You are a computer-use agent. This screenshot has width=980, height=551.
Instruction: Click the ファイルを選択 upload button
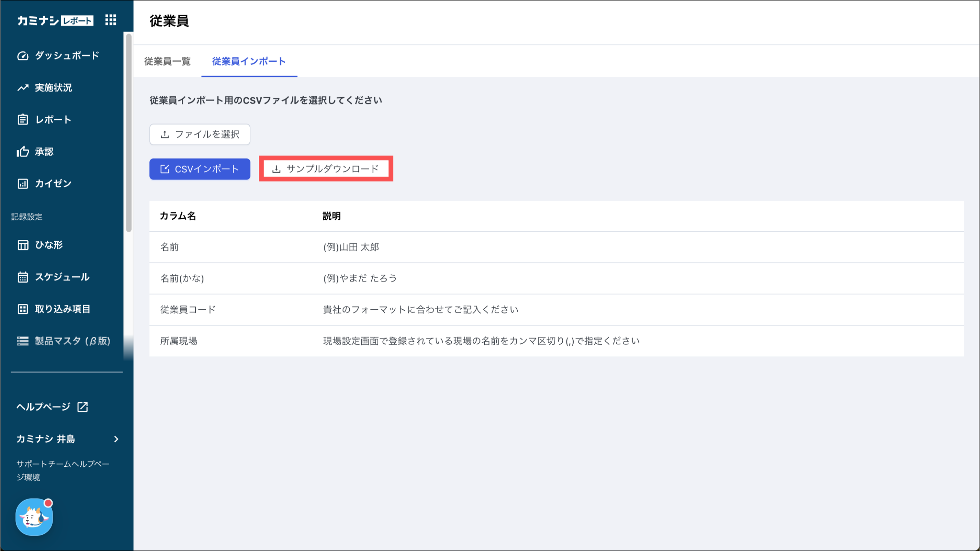point(200,135)
